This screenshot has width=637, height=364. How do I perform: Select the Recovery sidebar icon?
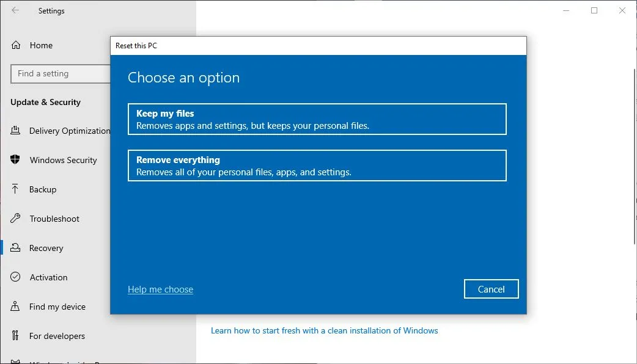pyautogui.click(x=17, y=248)
